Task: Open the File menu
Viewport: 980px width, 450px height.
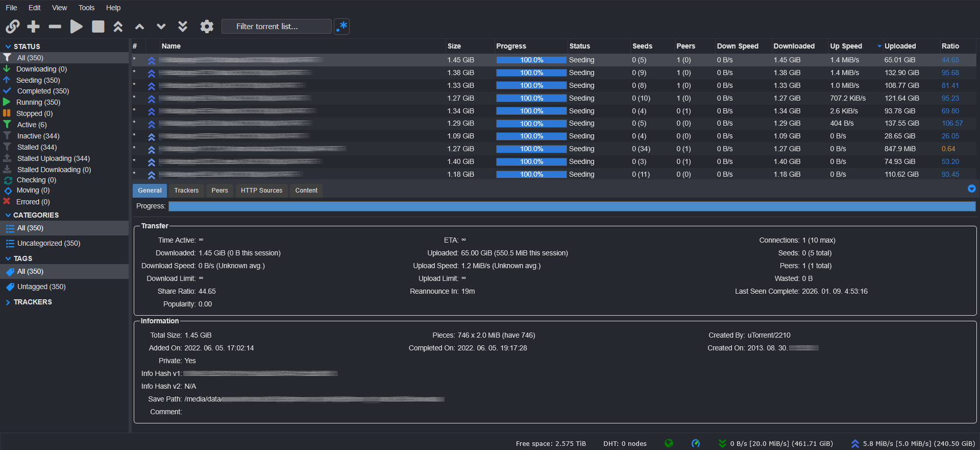Action: [11, 8]
